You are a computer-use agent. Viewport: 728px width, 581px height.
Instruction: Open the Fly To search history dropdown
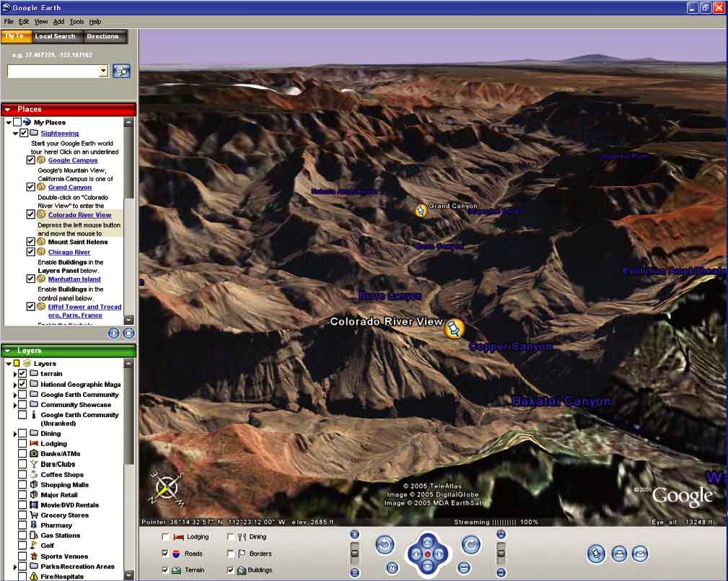103,71
